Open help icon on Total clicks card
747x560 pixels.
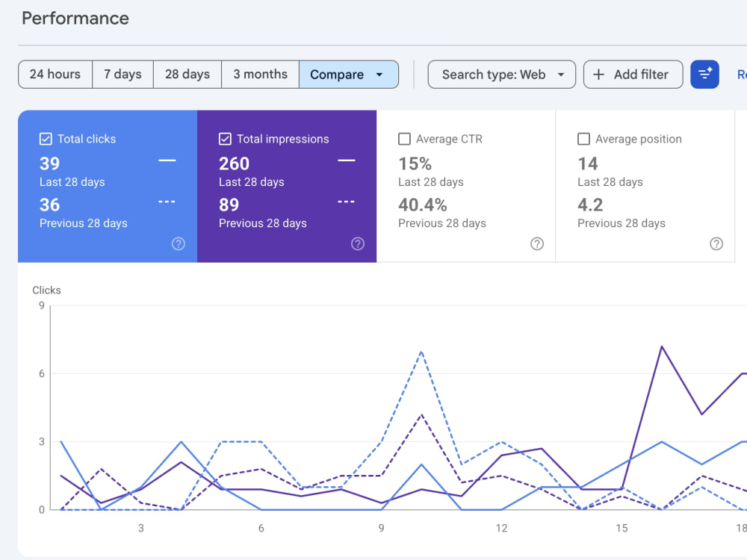click(x=179, y=244)
